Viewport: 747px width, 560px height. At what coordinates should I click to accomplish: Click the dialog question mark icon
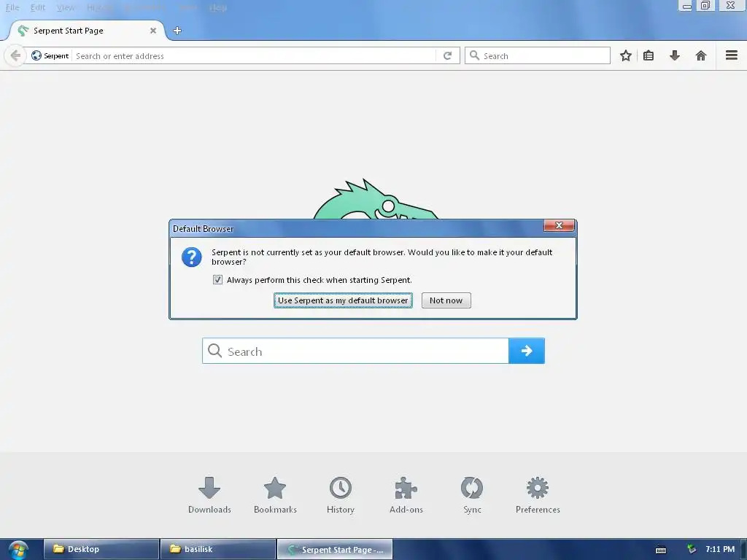(x=192, y=257)
